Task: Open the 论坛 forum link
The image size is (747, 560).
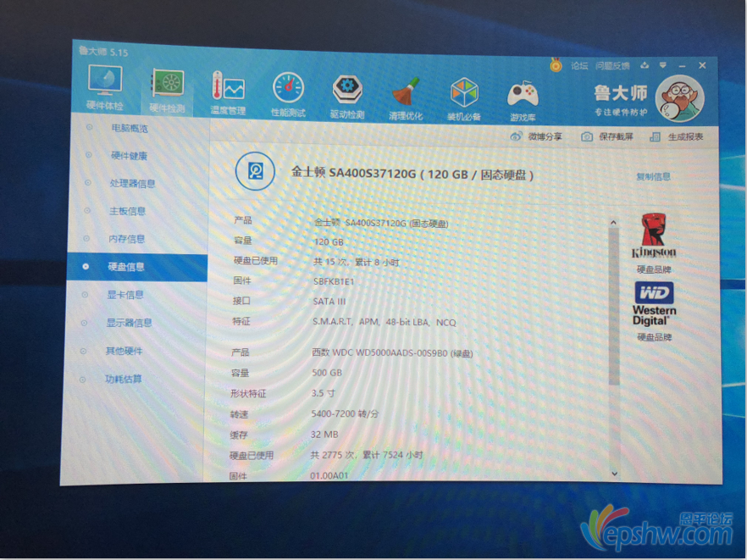Action: pos(579,66)
